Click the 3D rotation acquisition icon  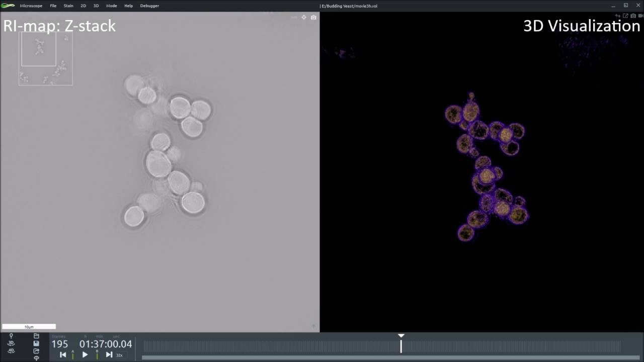[x=11, y=343]
